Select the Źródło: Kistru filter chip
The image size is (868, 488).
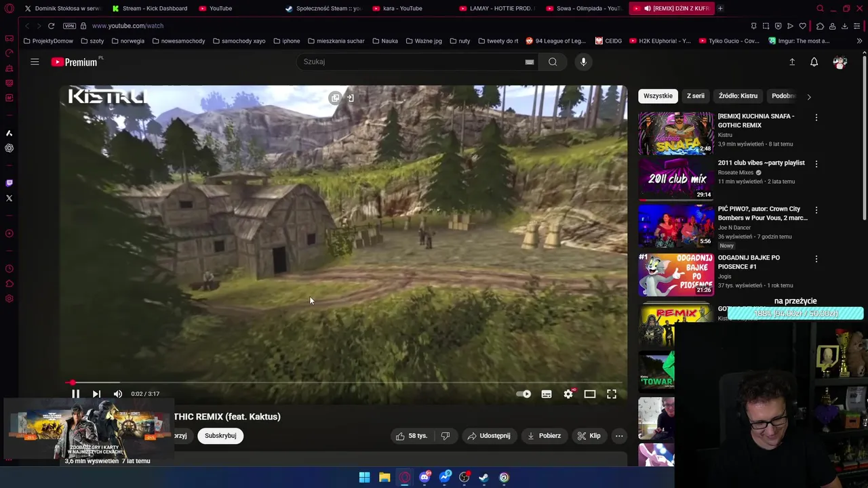coord(738,96)
